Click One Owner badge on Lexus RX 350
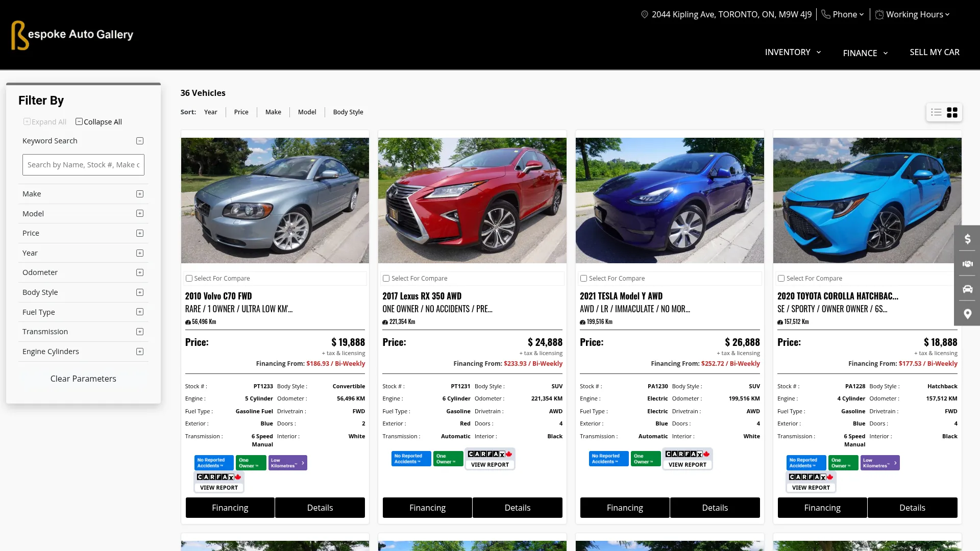This screenshot has height=551, width=980. [448, 459]
